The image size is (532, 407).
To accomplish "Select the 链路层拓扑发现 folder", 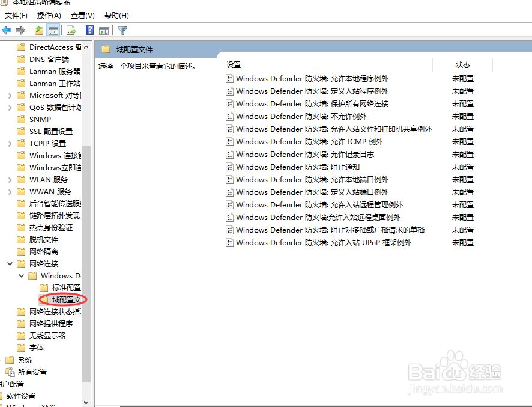I will click(48, 215).
